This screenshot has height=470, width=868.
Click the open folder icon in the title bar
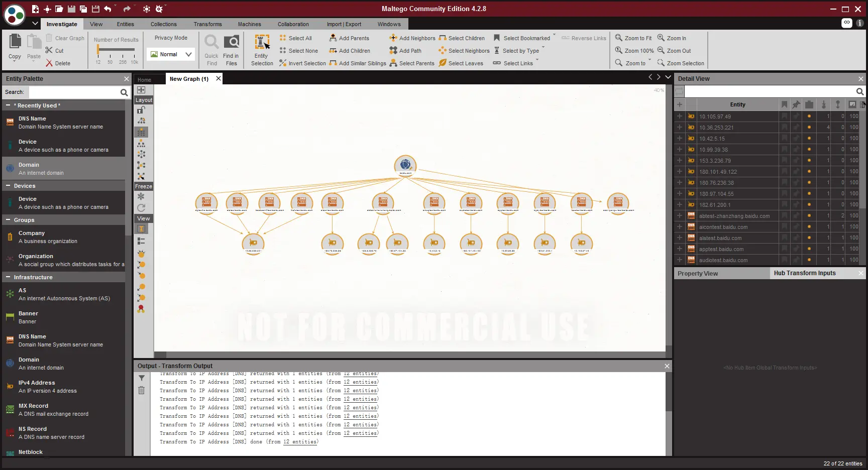pyautogui.click(x=59, y=9)
